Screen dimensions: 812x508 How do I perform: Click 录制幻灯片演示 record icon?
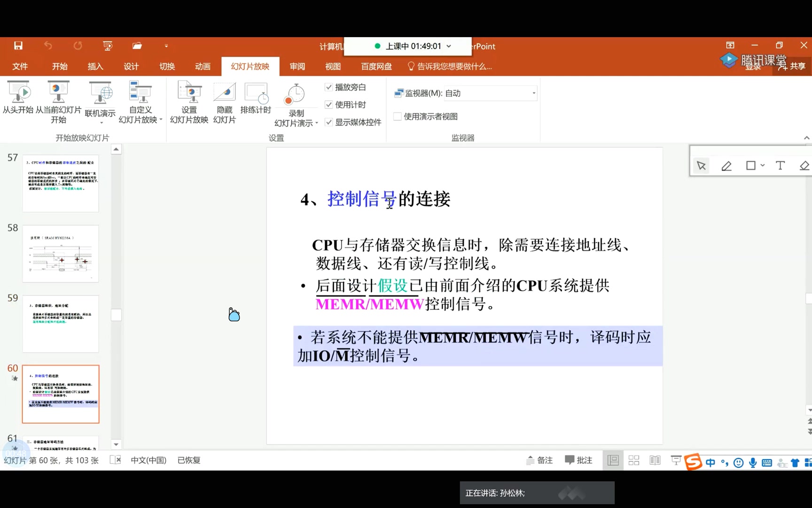click(296, 105)
